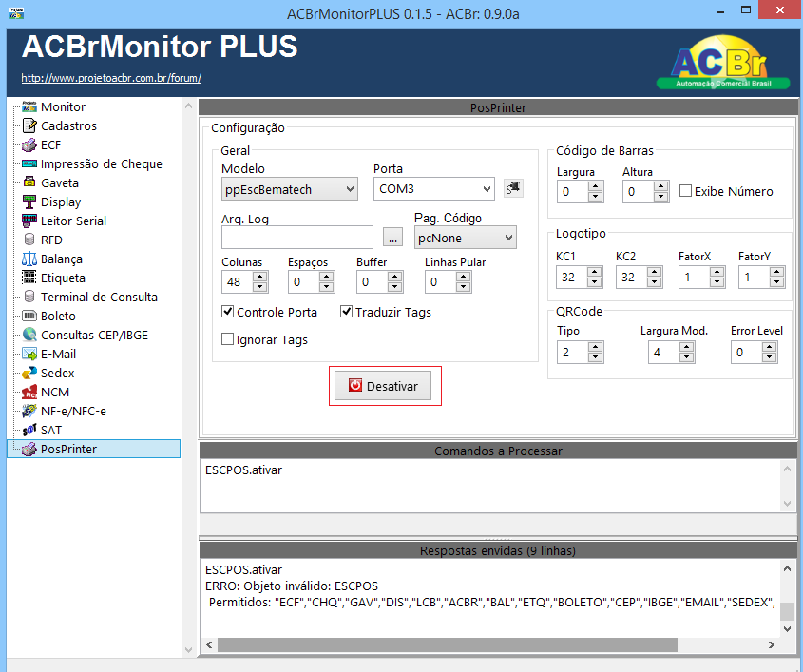Select the E-Mail tree item label
The width and height of the screenshot is (803, 672).
58,354
